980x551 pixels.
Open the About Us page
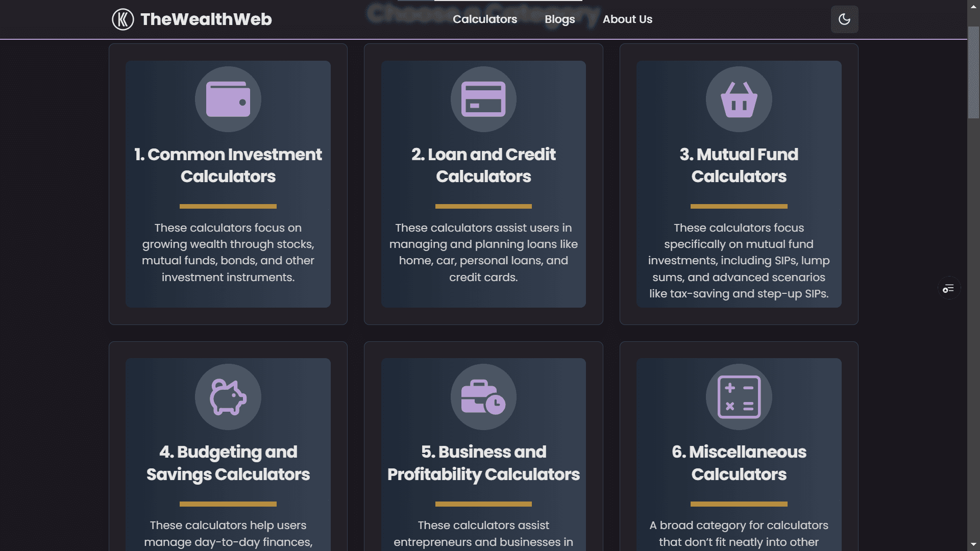click(627, 19)
